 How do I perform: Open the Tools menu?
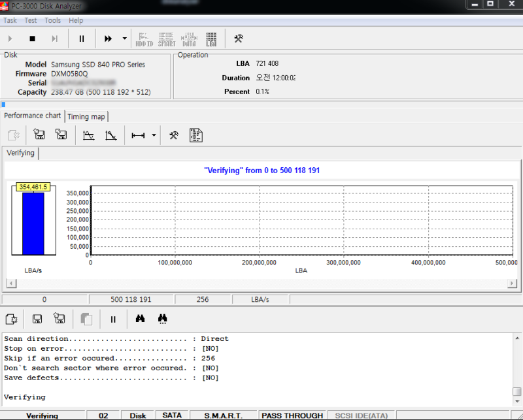(53, 20)
